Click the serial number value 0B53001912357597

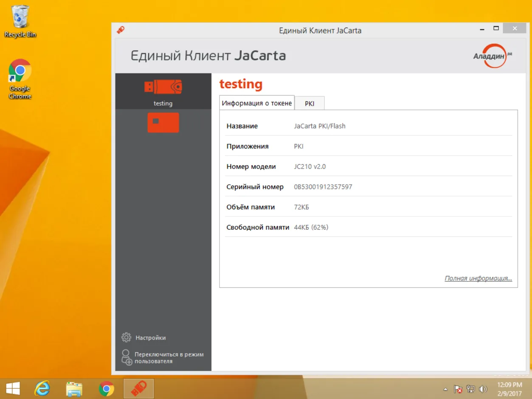click(x=323, y=187)
